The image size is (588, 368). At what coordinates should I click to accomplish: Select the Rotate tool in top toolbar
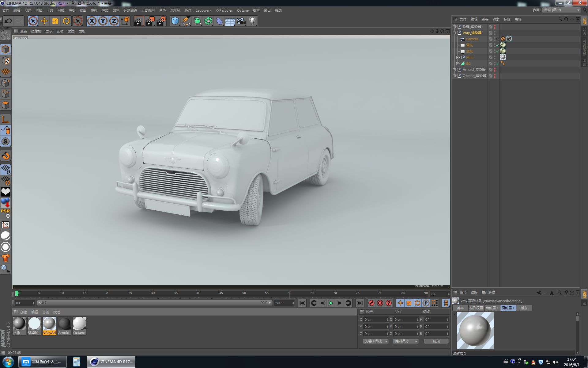point(66,21)
